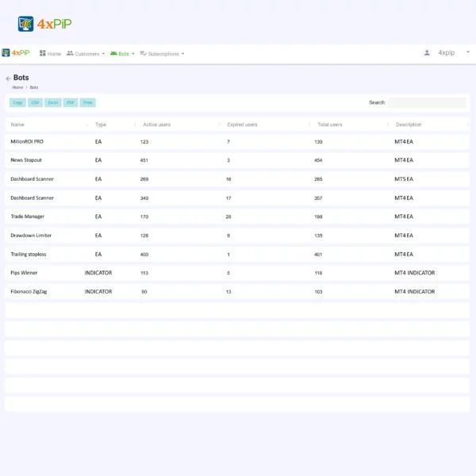Click the back arrow next to Bots title
This screenshot has height=476, width=476.
(8, 79)
